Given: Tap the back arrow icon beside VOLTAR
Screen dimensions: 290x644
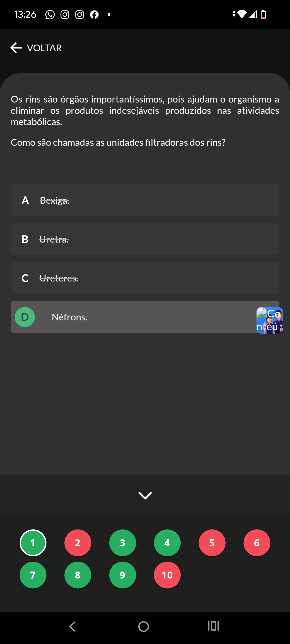Looking at the screenshot, I should (x=16, y=48).
